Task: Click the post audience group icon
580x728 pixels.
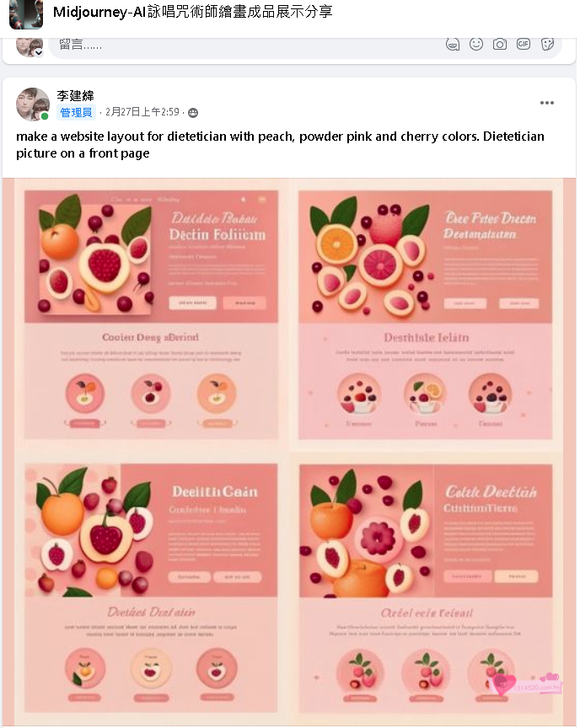Action: click(193, 113)
